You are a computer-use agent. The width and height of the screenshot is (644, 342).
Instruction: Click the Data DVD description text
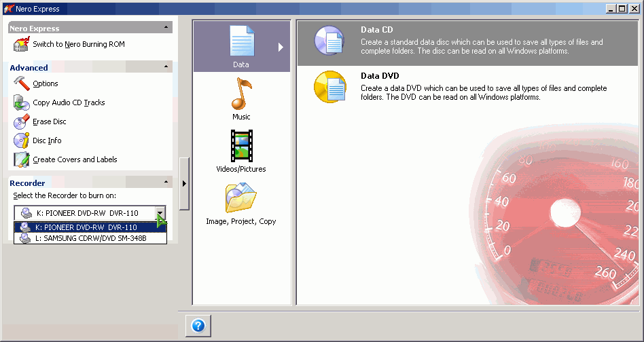pyautogui.click(x=484, y=93)
